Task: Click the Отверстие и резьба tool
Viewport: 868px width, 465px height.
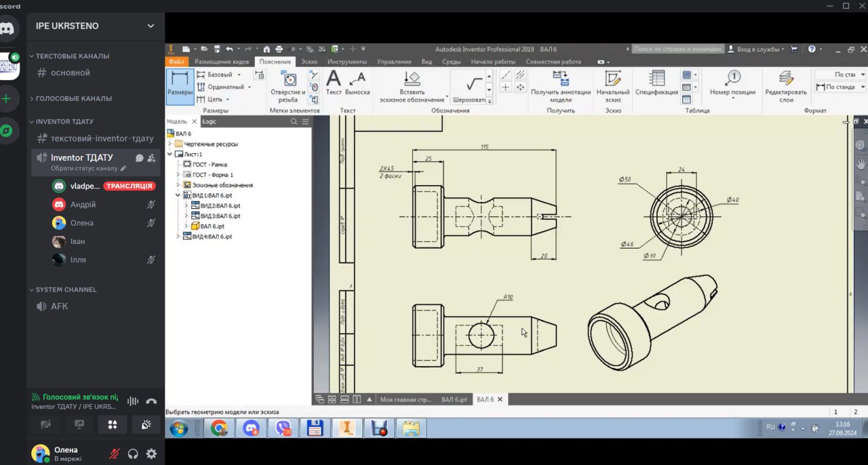Action: tap(288, 85)
